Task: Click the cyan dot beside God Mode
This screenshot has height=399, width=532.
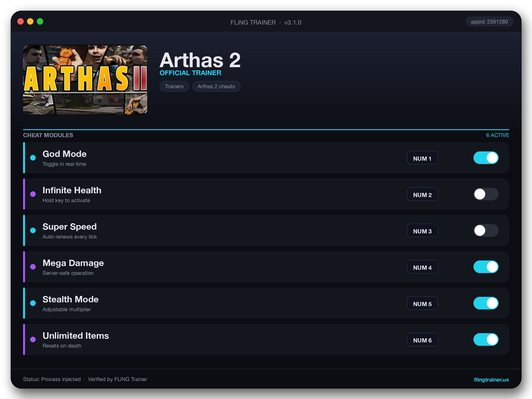Action: coord(33,158)
